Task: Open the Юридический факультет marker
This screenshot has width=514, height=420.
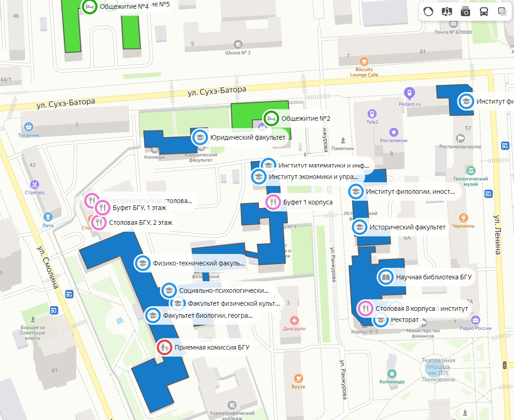Action: pyautogui.click(x=200, y=137)
